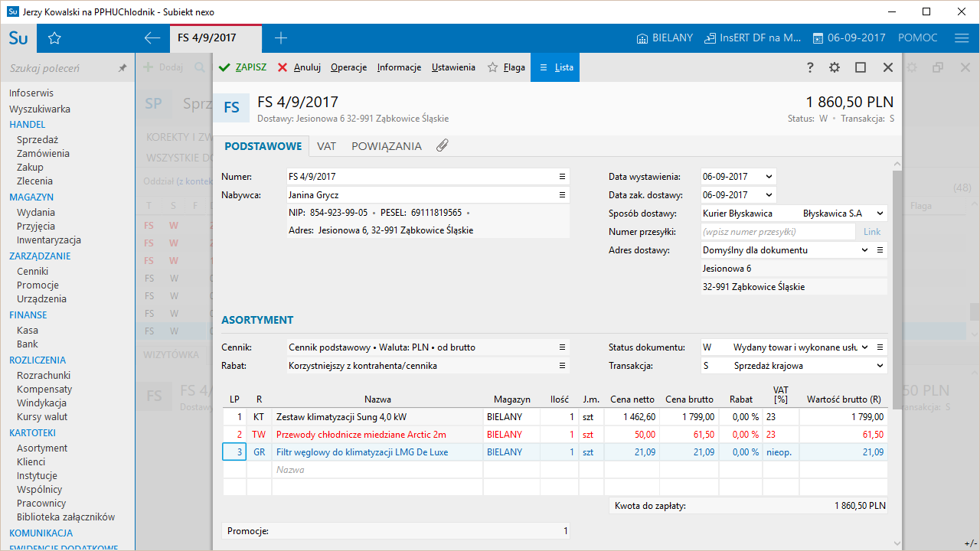Screen dimensions: 980x551
Task: Open Zamówienia in sidebar
Action: [x=43, y=153]
